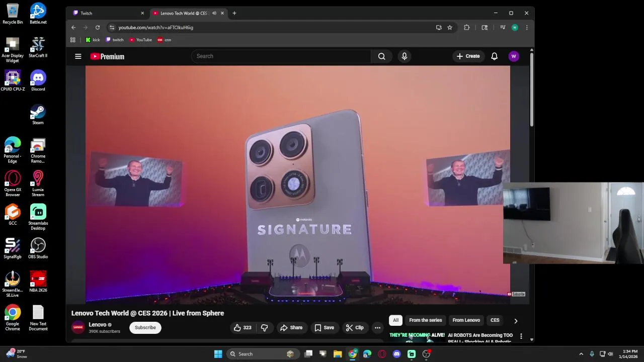
Task: Open the YouTube guide hamburger menu
Action: tap(78, 56)
